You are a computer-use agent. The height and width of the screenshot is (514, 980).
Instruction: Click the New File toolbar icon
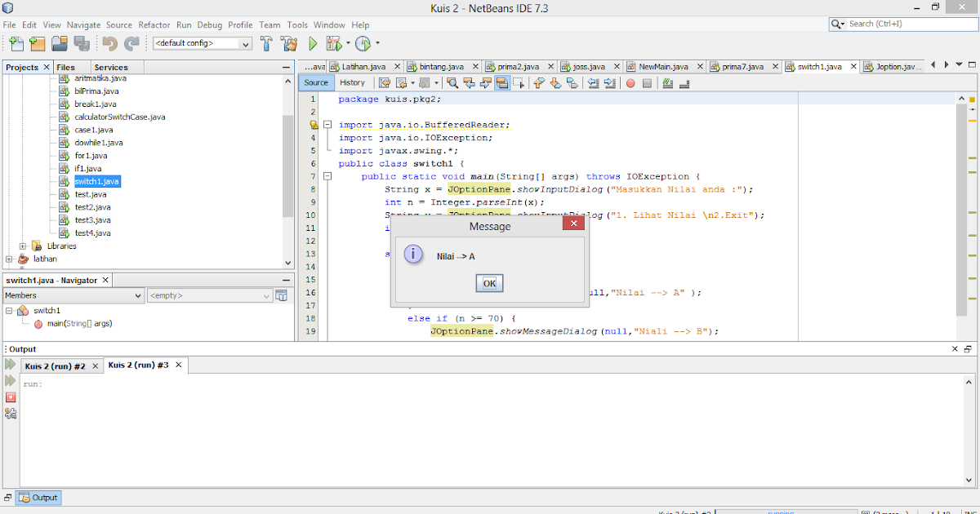coord(16,43)
